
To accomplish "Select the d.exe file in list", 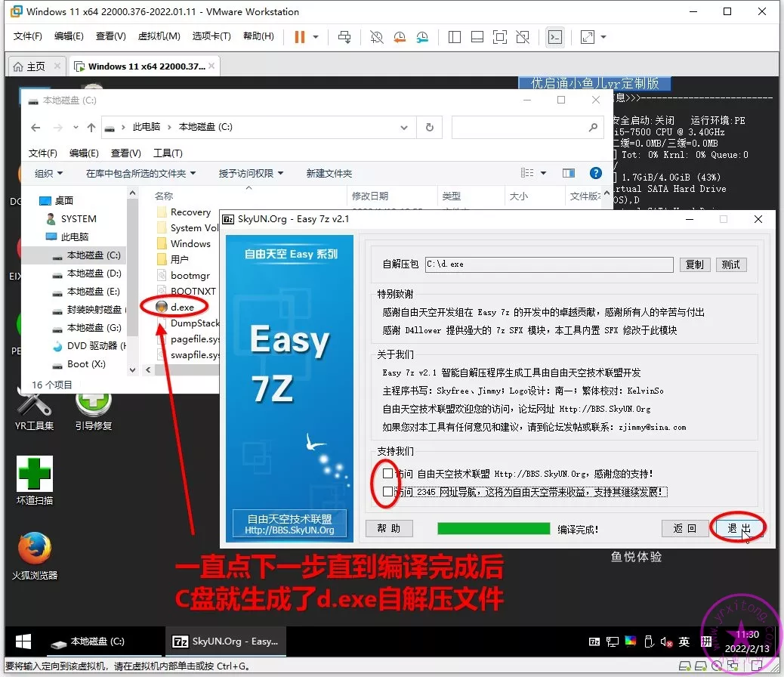I will click(x=182, y=307).
